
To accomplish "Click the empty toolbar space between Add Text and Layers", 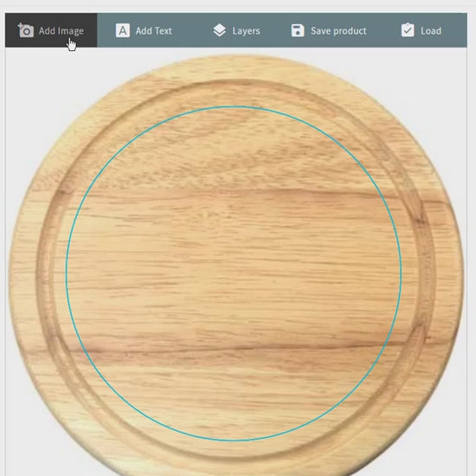I will coord(192,30).
